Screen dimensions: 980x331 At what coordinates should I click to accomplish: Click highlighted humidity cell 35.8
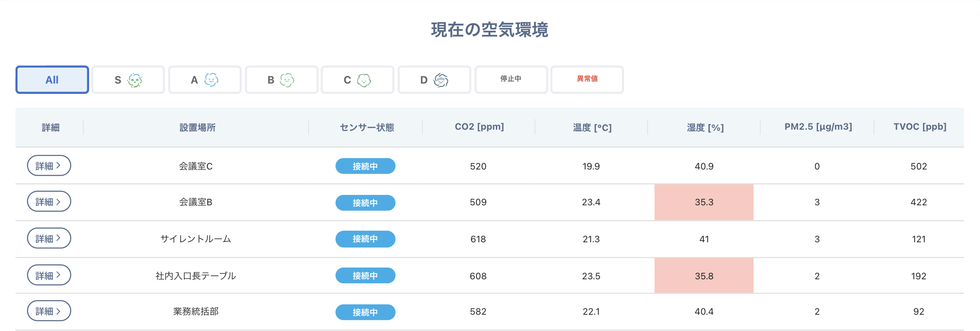pyautogui.click(x=704, y=276)
